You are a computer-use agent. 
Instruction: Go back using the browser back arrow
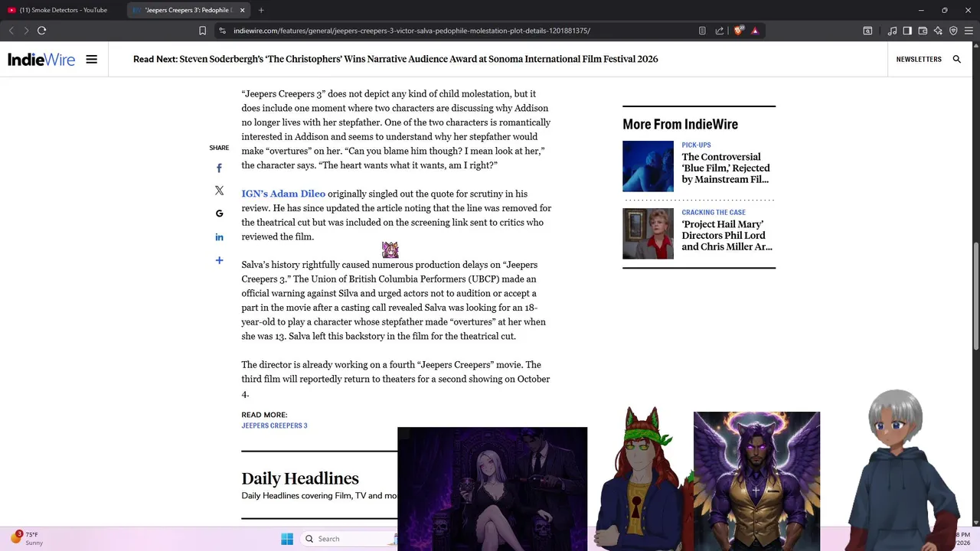point(11,31)
